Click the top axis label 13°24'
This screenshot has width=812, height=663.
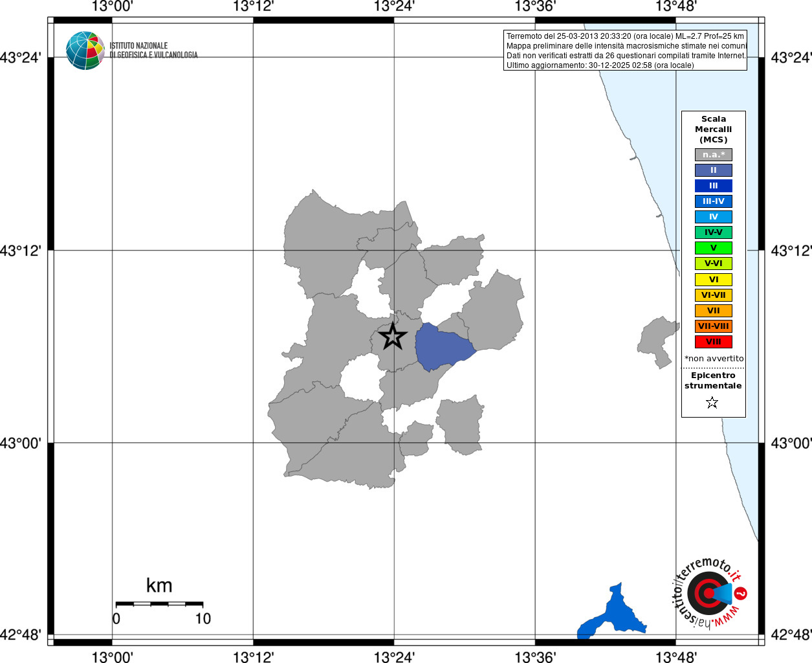[x=394, y=7]
